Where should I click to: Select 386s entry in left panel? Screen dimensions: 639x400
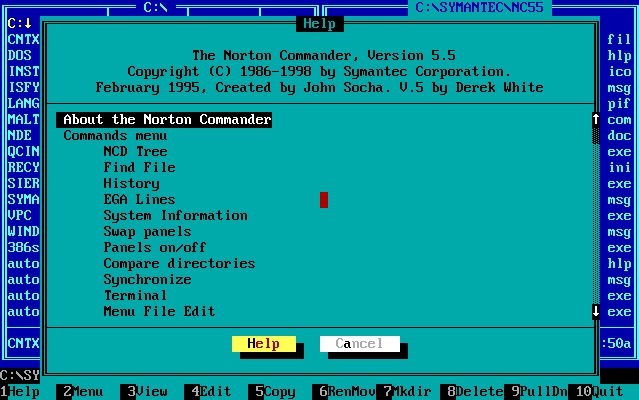click(24, 247)
